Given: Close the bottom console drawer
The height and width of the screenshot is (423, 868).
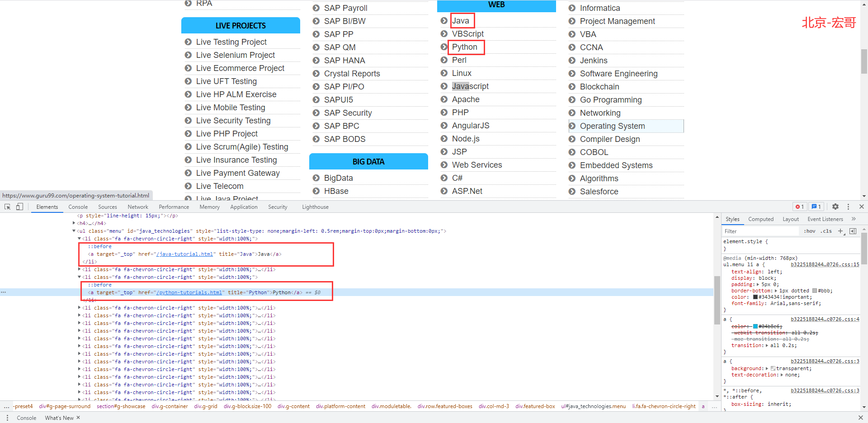Looking at the screenshot, I should point(861,418).
